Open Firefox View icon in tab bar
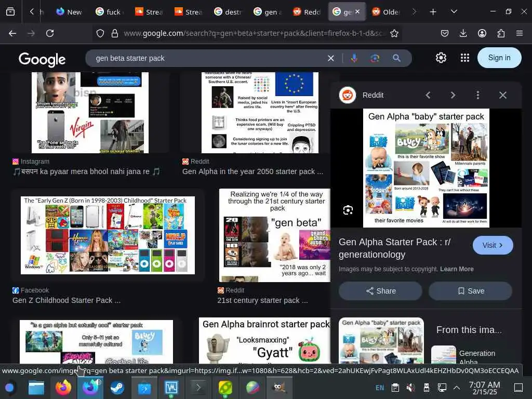 10,12
